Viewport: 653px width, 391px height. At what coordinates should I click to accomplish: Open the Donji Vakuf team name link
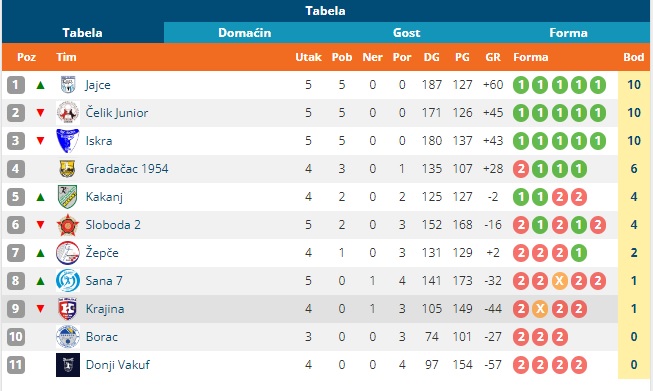118,365
